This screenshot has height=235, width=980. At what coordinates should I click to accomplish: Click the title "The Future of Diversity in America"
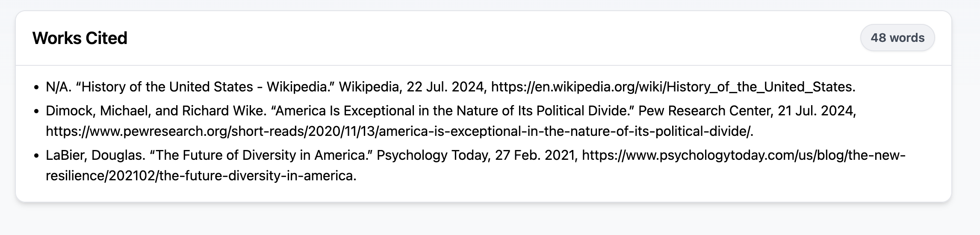pyautogui.click(x=261, y=155)
